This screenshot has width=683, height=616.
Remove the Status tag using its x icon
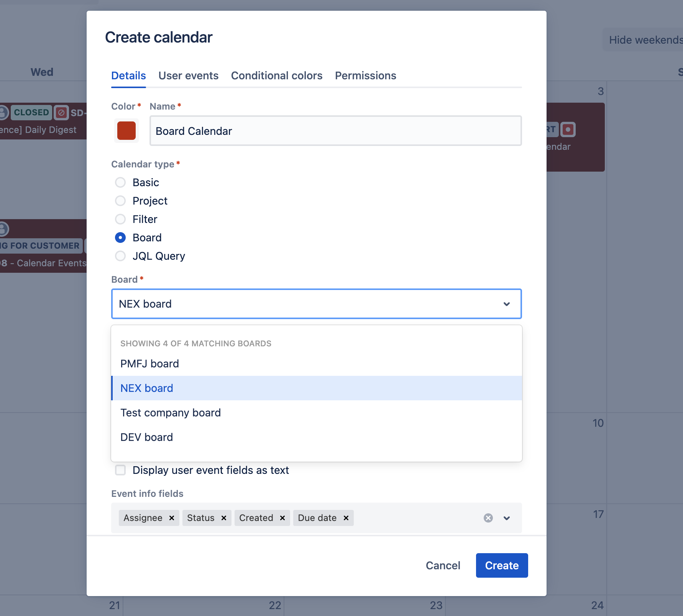[224, 518]
